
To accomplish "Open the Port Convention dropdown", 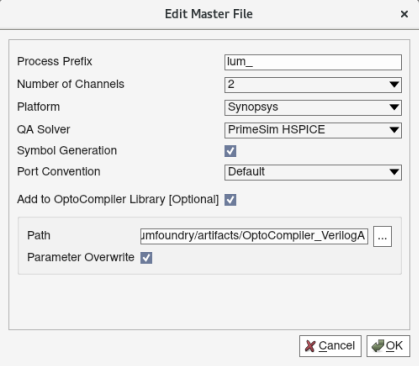I will (x=313, y=172).
